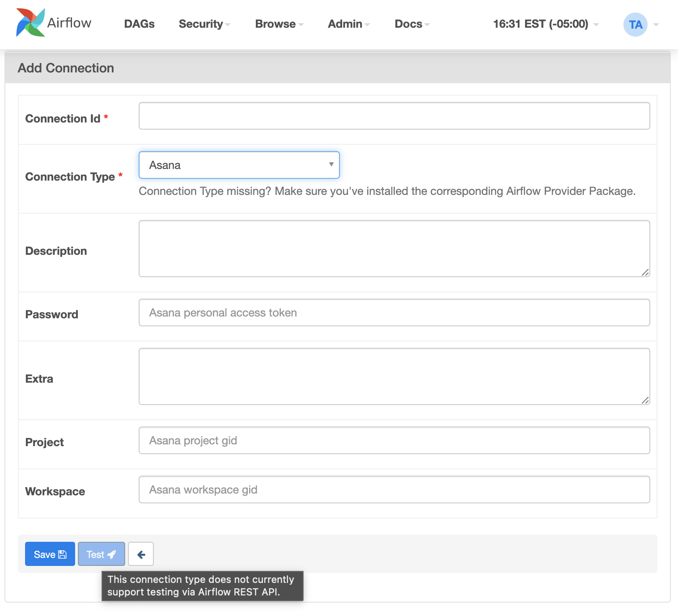The width and height of the screenshot is (678, 616).
Task: Expand the user menu caret next to TA
Action: [656, 25]
